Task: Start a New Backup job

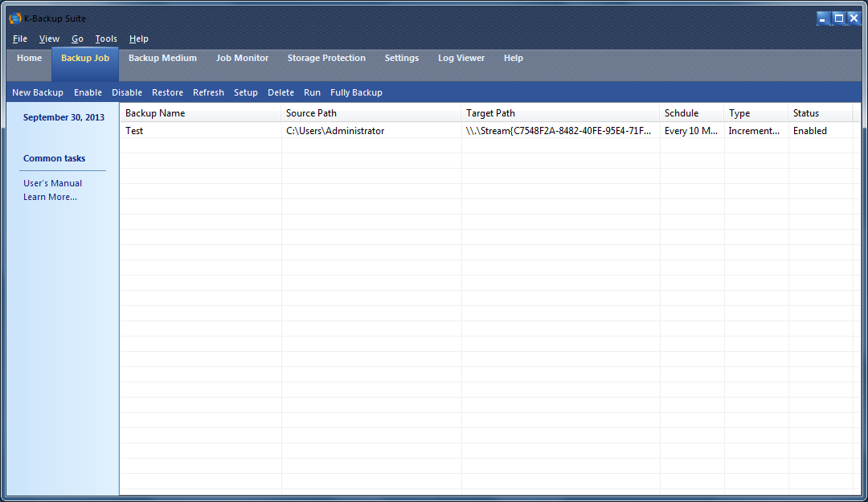Action: click(x=38, y=92)
